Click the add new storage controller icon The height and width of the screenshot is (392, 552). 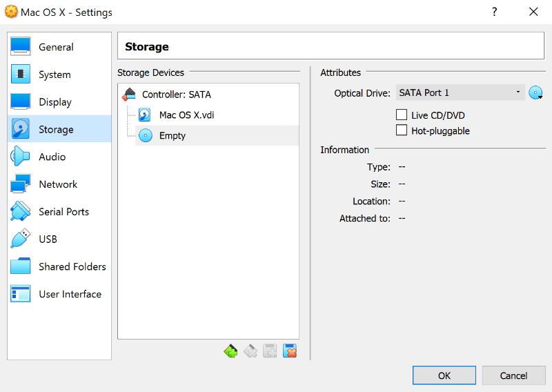click(230, 351)
